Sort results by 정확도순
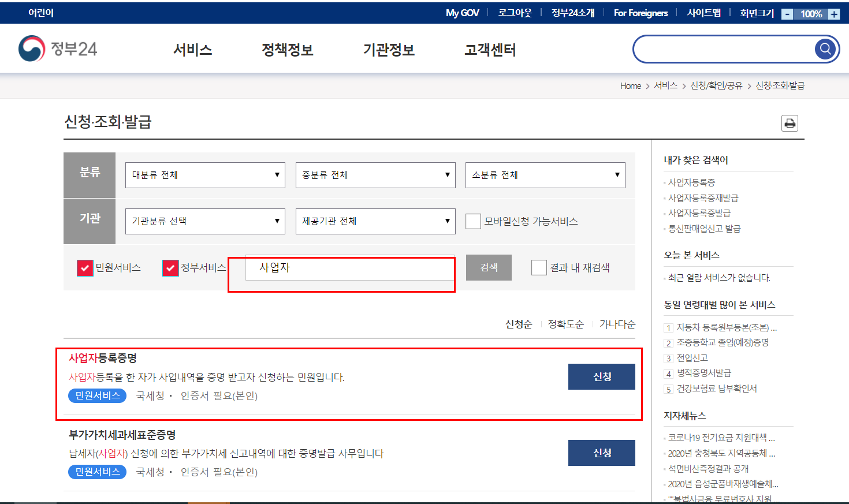 565,324
